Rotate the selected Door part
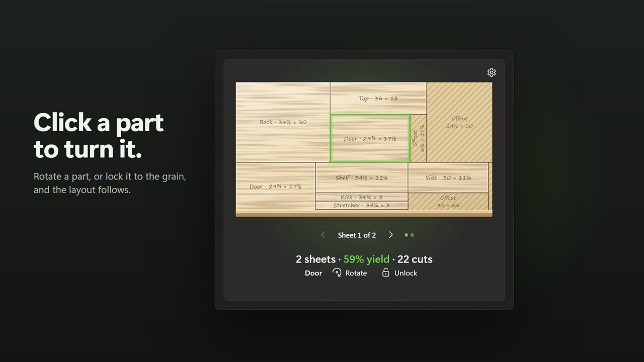 350,273
